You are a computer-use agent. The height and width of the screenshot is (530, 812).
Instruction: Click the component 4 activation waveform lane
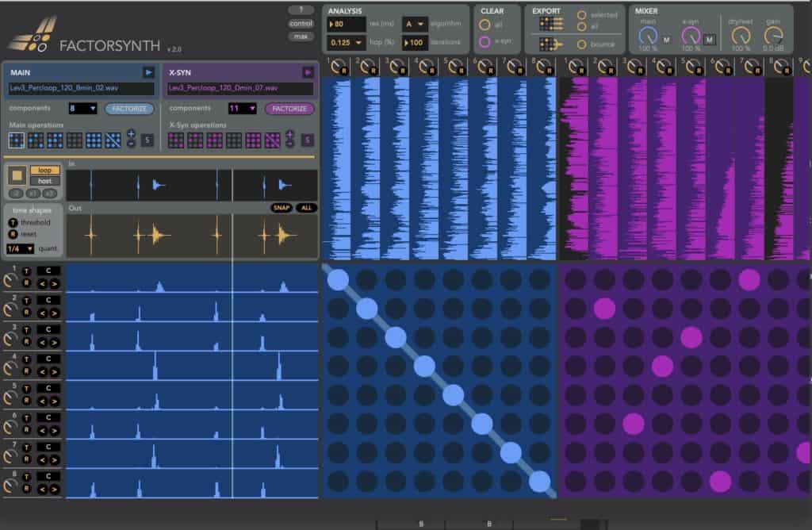click(x=192, y=367)
